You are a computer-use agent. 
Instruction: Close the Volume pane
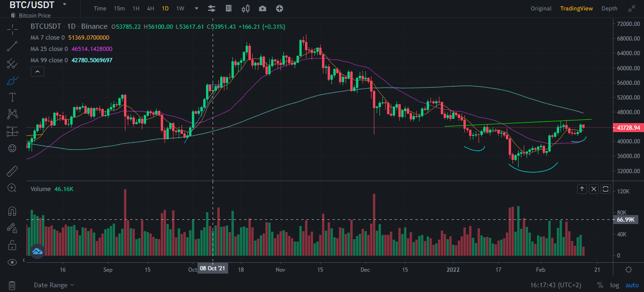click(594, 189)
